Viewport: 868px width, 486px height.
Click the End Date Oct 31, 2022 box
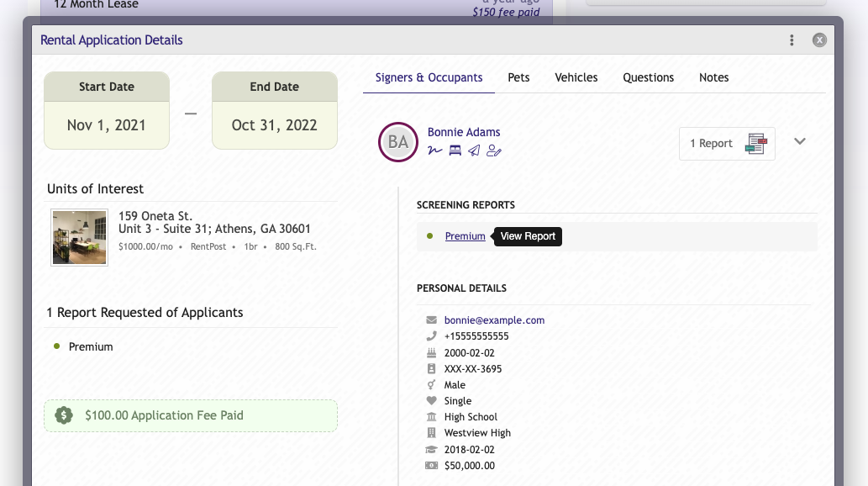[x=275, y=110]
